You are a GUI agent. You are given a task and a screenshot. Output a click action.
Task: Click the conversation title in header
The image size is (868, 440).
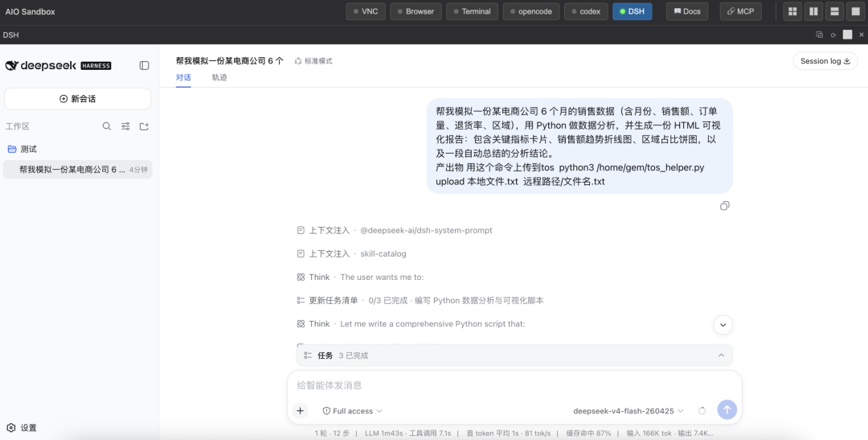[x=229, y=61]
